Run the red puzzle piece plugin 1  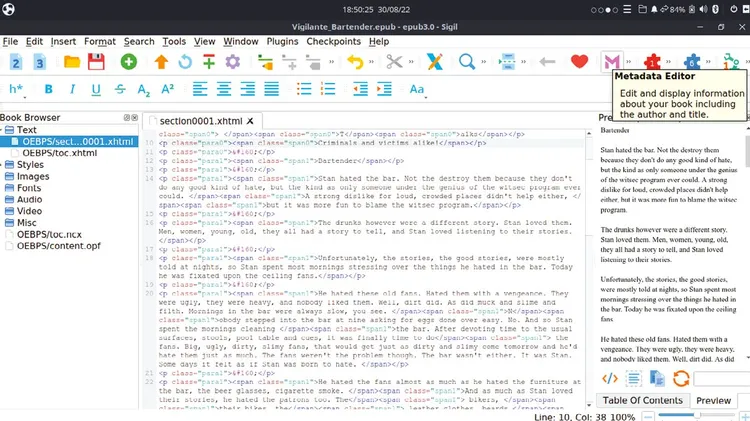pyautogui.click(x=652, y=62)
